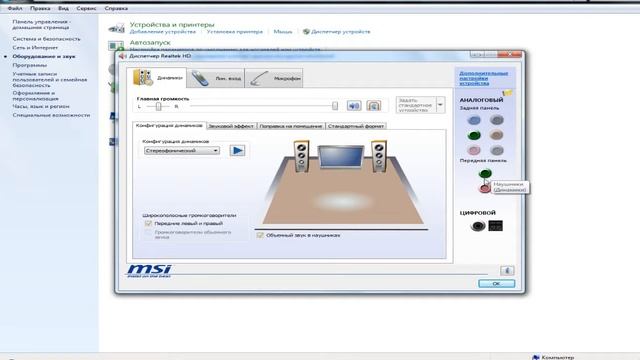Open the Поправка на помещение sub-tab
640x360 pixels.
click(x=291, y=126)
